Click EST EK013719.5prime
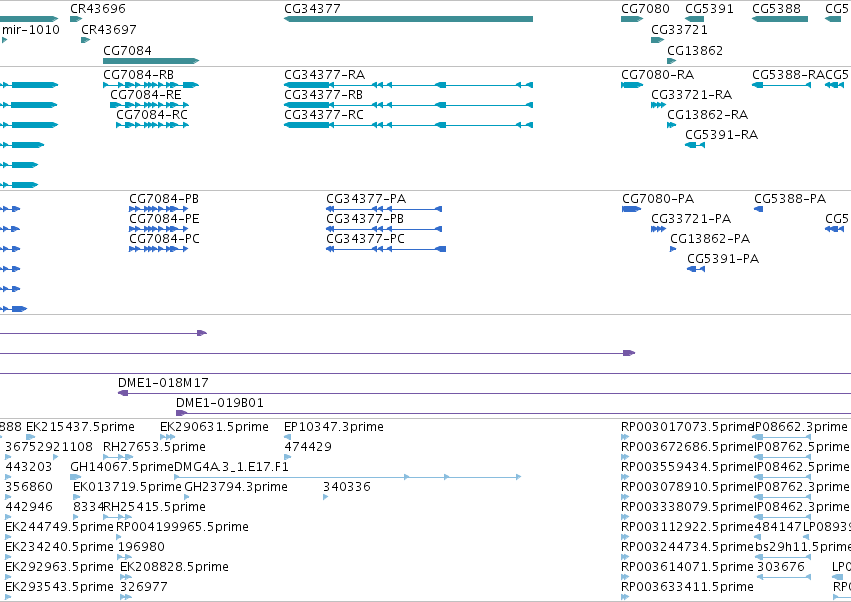Screen dimensions: 851x602 (x=127, y=487)
